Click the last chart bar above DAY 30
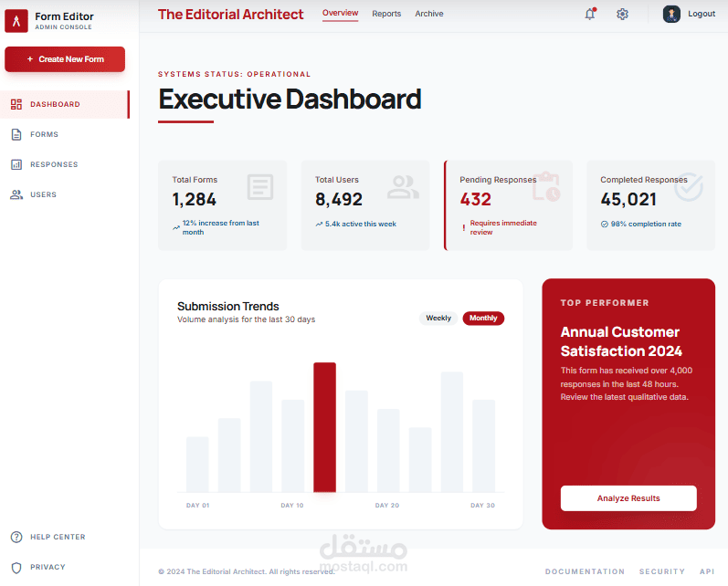Viewport: 728px width, 586px height. pos(483,445)
